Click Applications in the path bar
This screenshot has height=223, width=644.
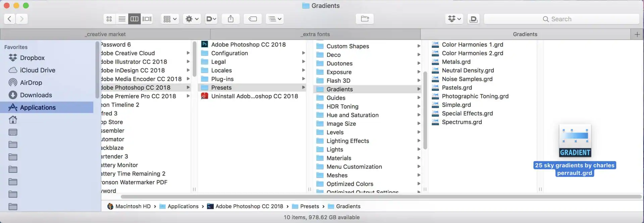click(x=179, y=206)
